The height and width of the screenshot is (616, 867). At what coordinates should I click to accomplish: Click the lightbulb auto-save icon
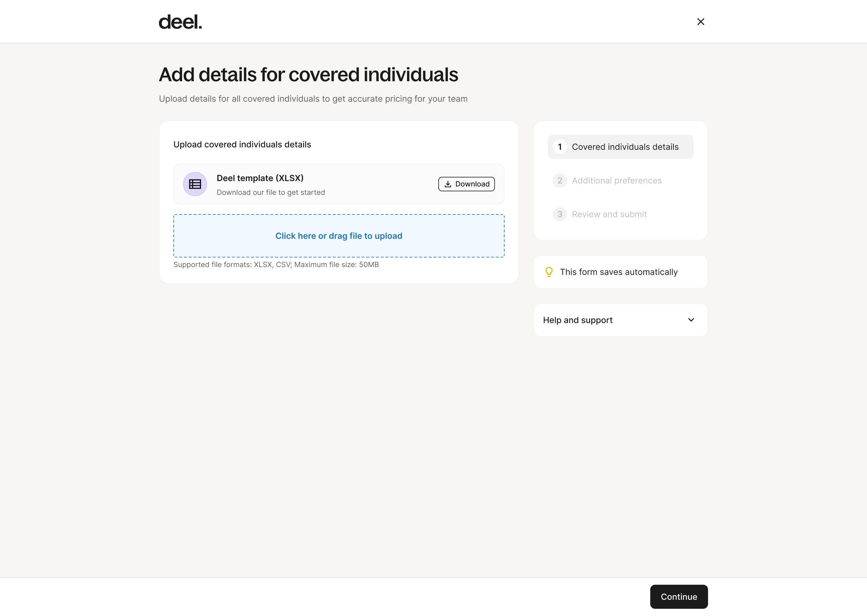coord(549,272)
